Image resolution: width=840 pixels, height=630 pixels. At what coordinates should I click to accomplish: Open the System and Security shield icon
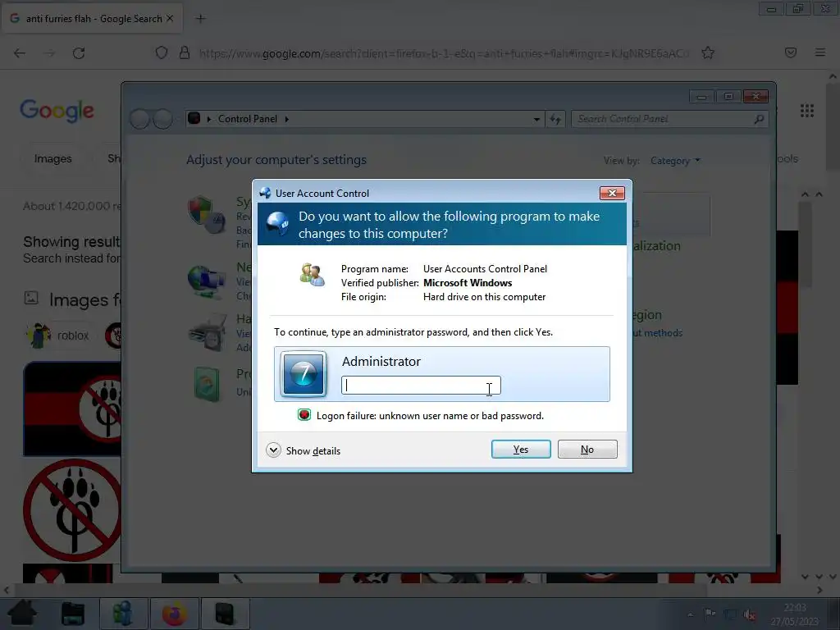(207, 214)
